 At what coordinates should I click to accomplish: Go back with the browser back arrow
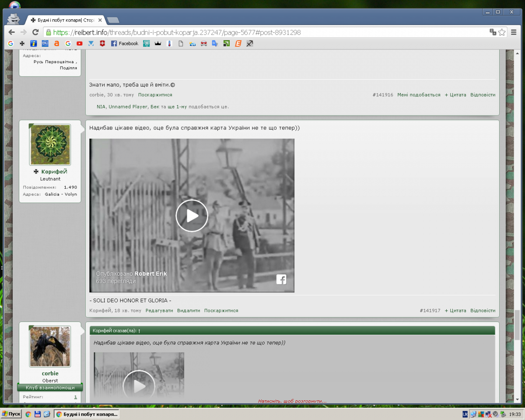click(12, 32)
